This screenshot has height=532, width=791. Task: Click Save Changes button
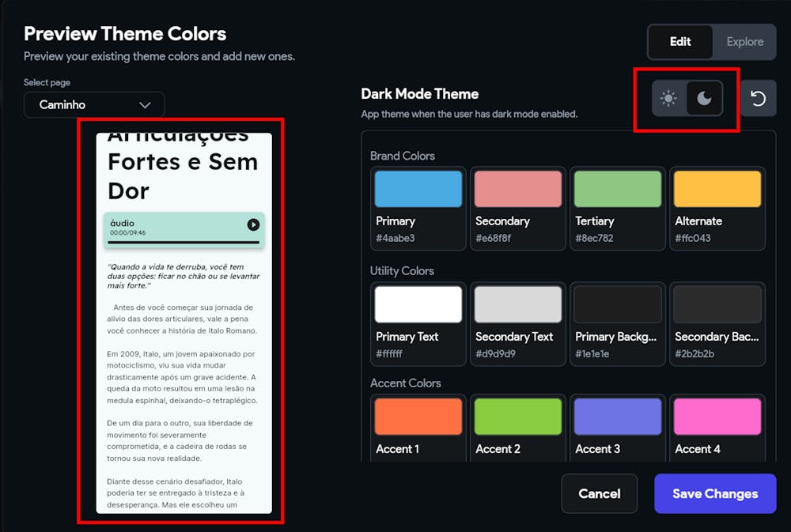714,493
